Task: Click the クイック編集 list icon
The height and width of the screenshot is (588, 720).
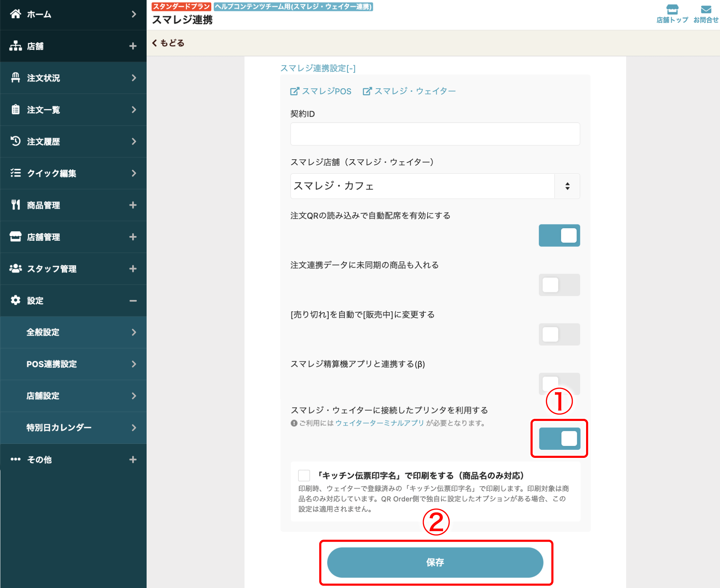Action: [15, 173]
